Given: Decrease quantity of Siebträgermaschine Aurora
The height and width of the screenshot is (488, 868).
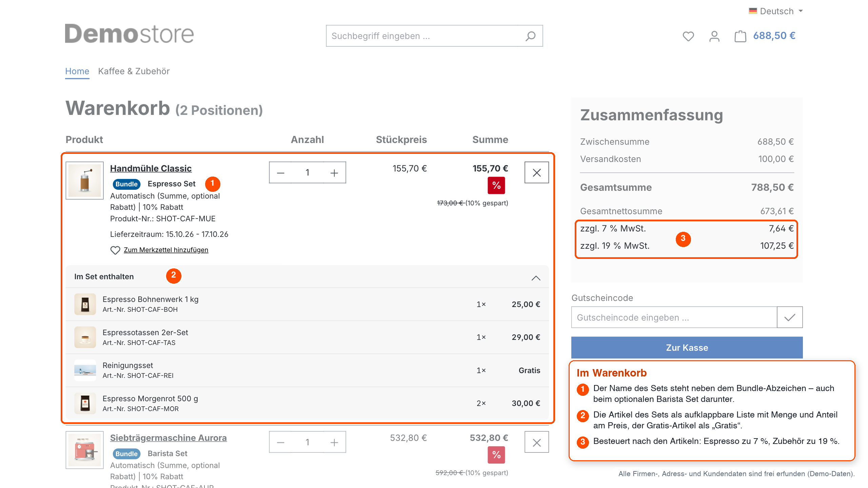Looking at the screenshot, I should pyautogui.click(x=280, y=442).
